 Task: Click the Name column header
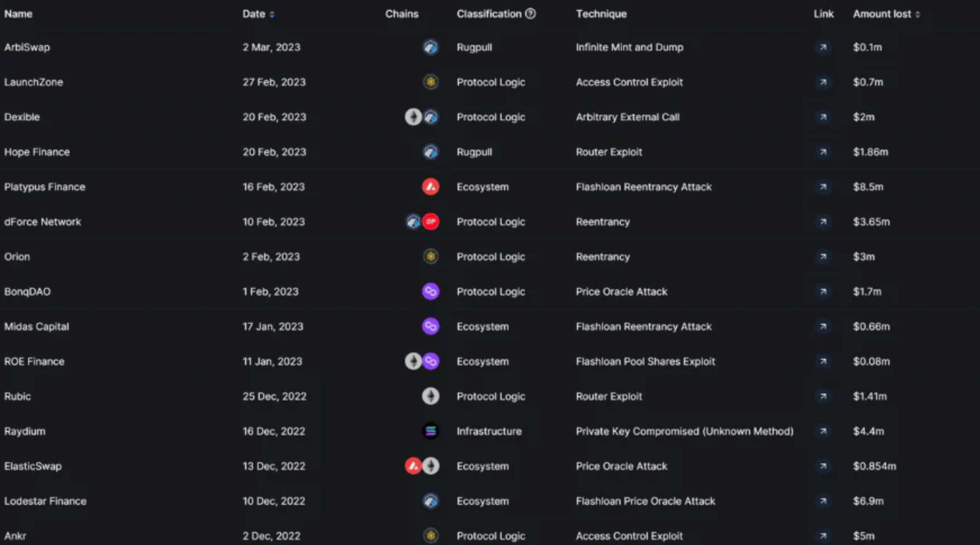pyautogui.click(x=18, y=14)
